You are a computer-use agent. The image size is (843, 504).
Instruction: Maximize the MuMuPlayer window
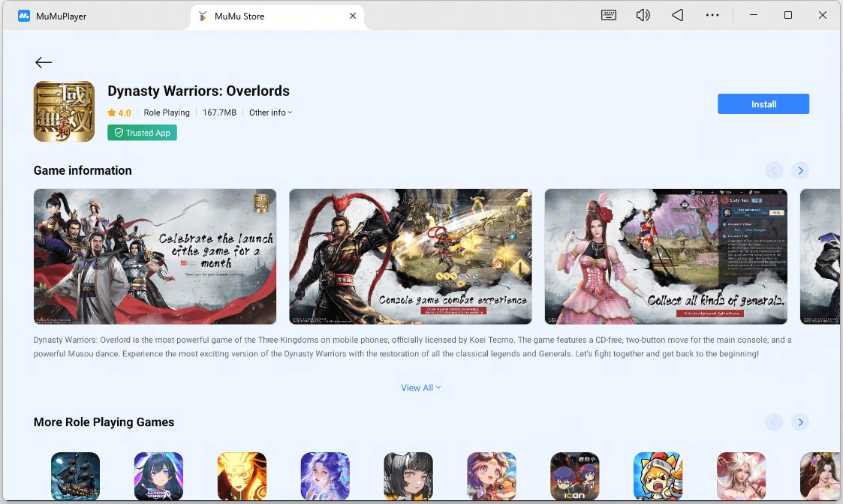click(788, 15)
